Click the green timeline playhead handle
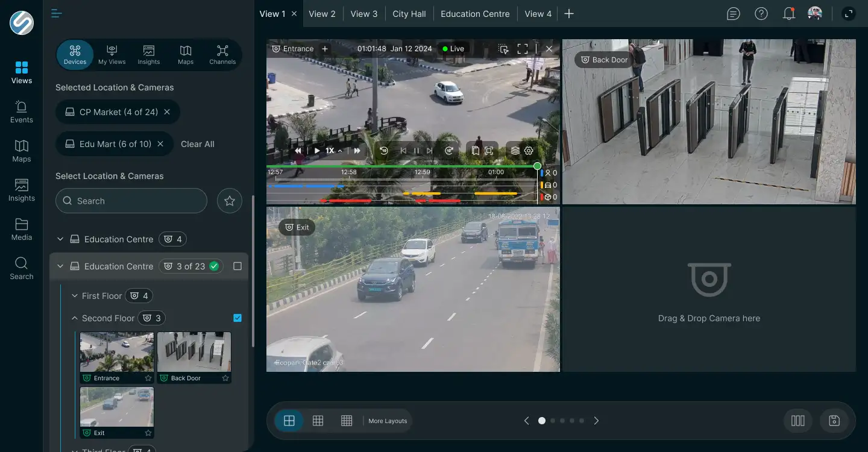 coord(537,166)
